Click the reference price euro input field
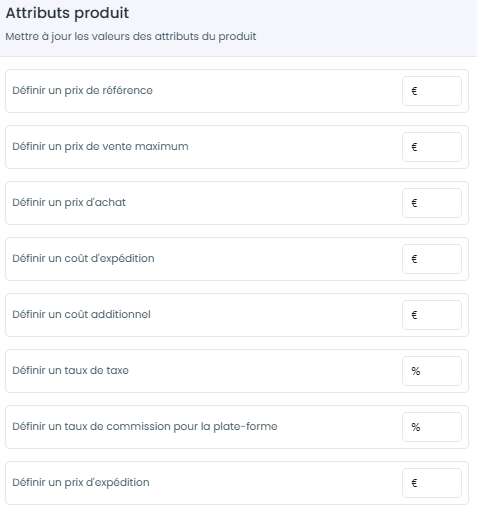This screenshot has width=477, height=505. coord(432,91)
